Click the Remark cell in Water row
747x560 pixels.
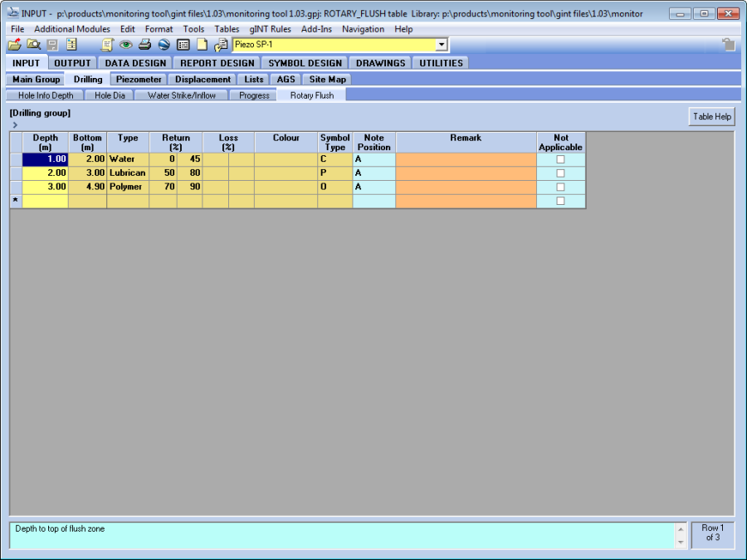466,159
